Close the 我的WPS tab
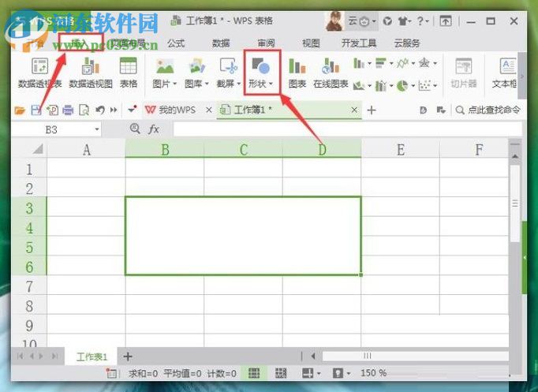The height and width of the screenshot is (392, 538). [208, 110]
